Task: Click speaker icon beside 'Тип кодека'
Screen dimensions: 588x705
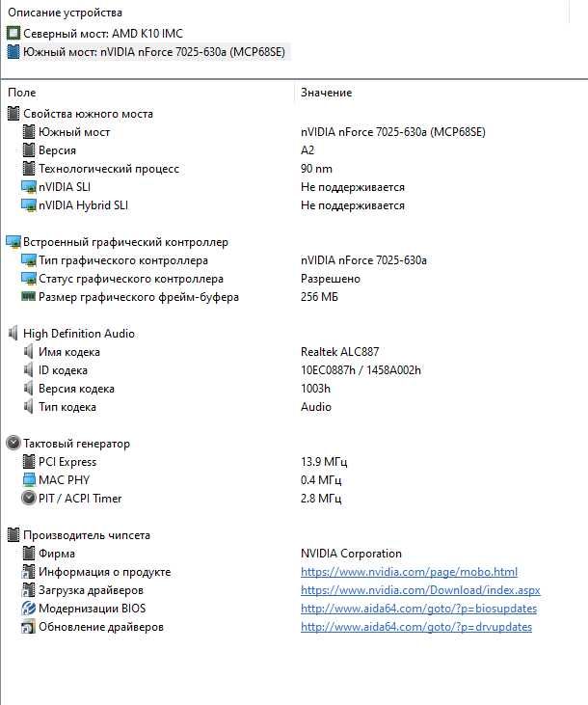Action: point(28,407)
